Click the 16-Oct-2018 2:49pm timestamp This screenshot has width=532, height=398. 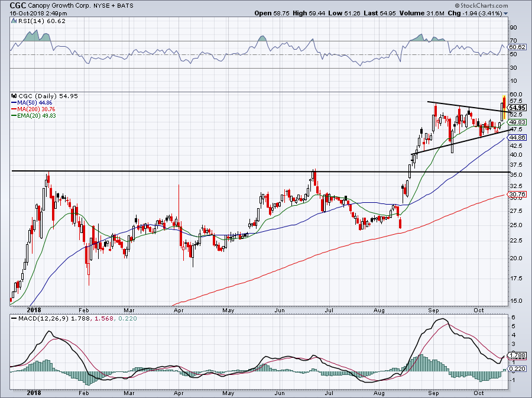[38, 14]
